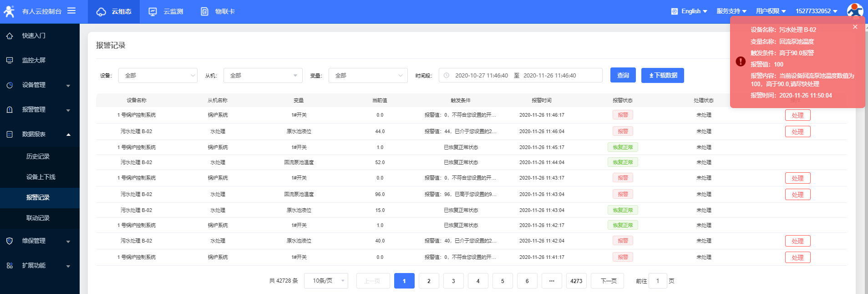Screen dimensions: 868x294
Task: Click the 恢复正常 tag at 11:45:17
Action: tap(623, 147)
